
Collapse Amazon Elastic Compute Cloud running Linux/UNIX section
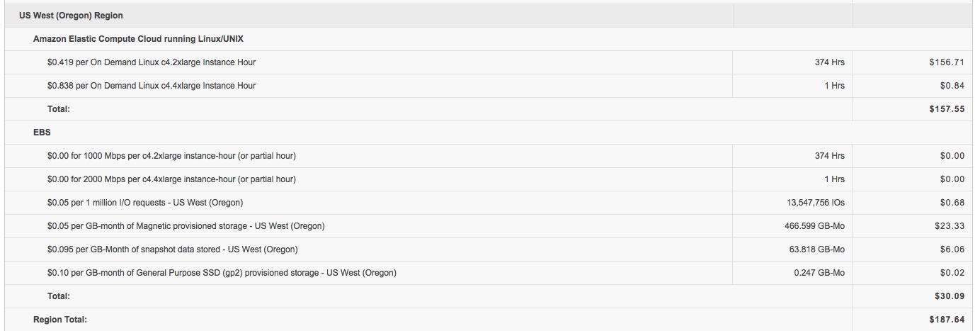coord(138,39)
